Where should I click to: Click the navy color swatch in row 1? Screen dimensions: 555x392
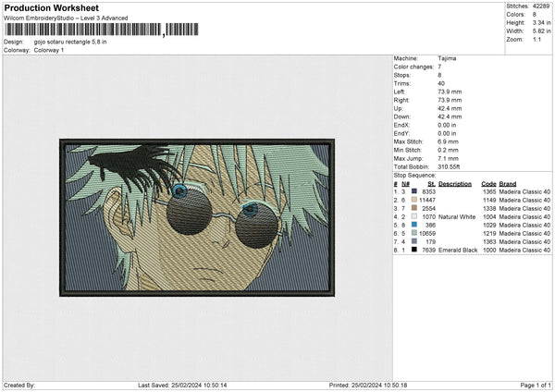tap(413, 190)
